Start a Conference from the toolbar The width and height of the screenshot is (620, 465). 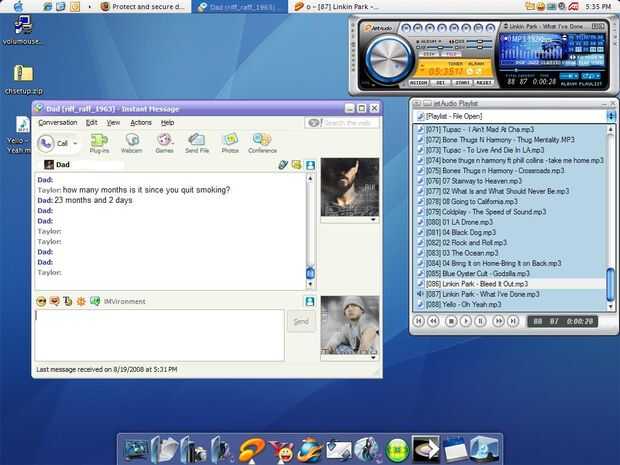pyautogui.click(x=262, y=143)
